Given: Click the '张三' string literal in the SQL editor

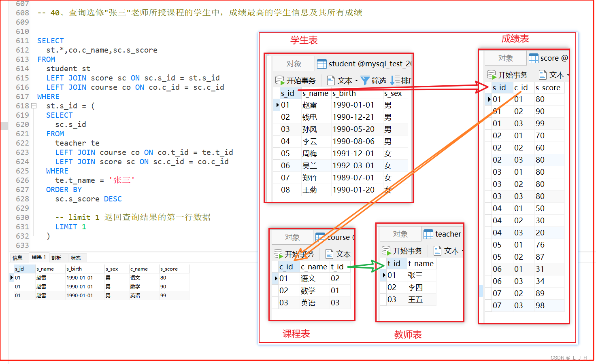Looking at the screenshot, I should (x=122, y=180).
